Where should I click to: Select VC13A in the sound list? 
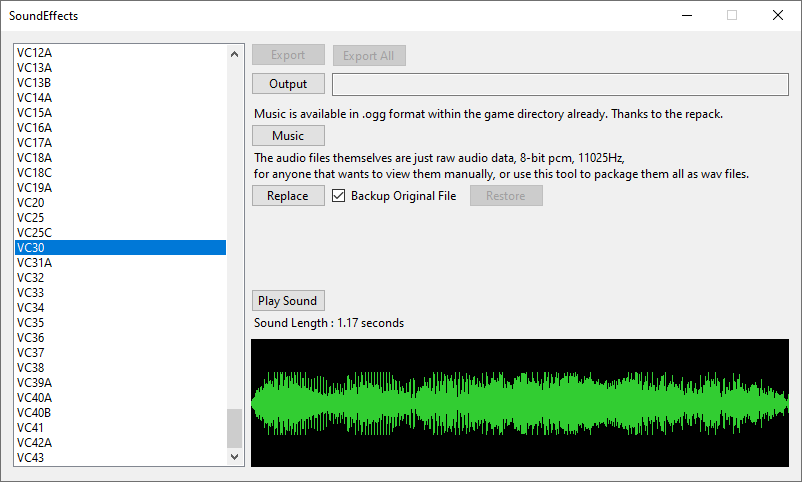tap(121, 68)
